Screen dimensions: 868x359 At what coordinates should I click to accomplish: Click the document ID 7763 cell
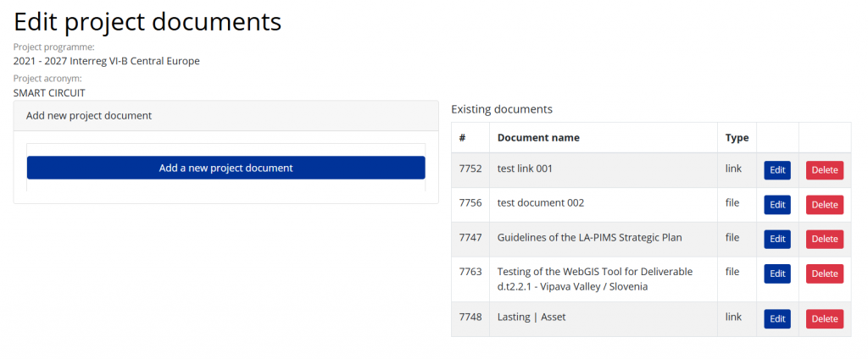click(x=470, y=272)
